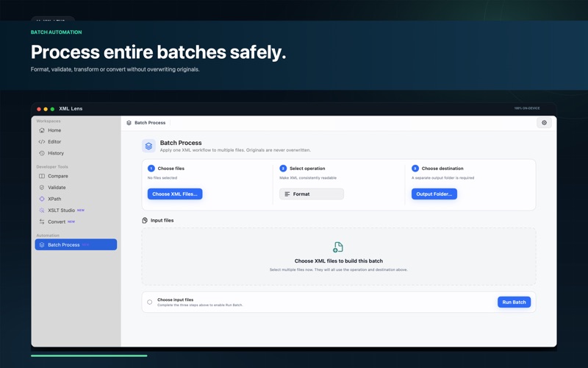Click the add-file icon in drop zone

click(x=338, y=247)
